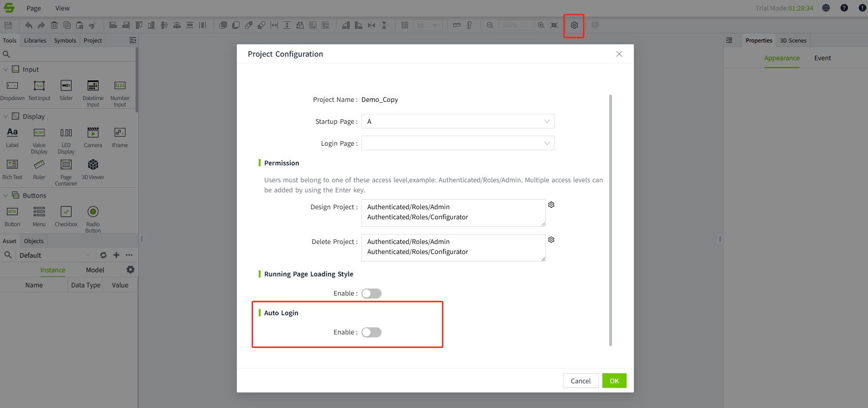The image size is (868, 408).
Task: Enable the Auto Login toggle
Action: tap(371, 332)
